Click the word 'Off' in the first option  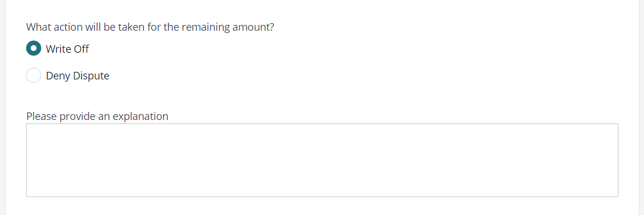(x=81, y=49)
